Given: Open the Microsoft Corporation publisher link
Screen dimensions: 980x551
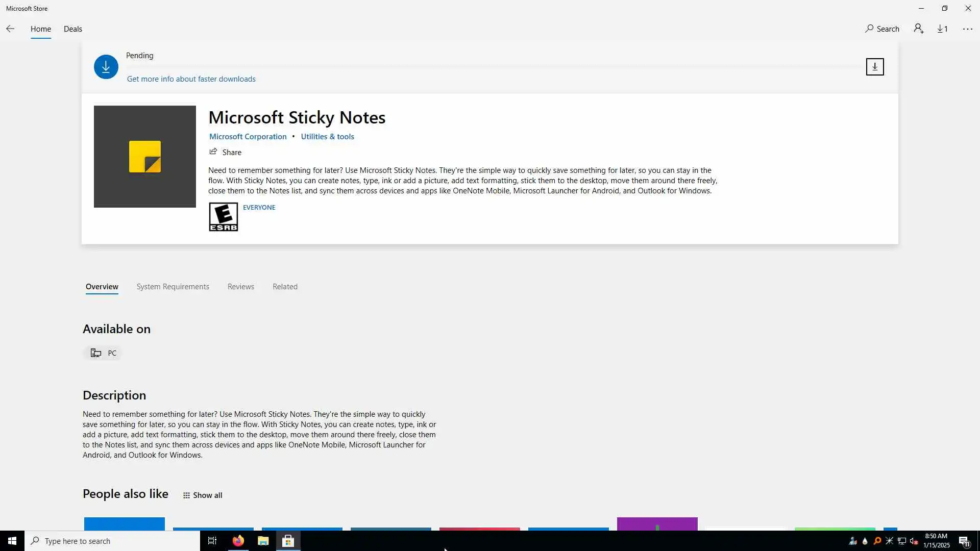Looking at the screenshot, I should coord(248,137).
